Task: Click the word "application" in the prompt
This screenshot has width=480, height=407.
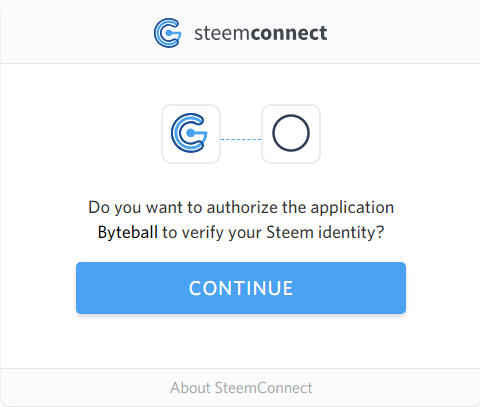Action: [352, 208]
